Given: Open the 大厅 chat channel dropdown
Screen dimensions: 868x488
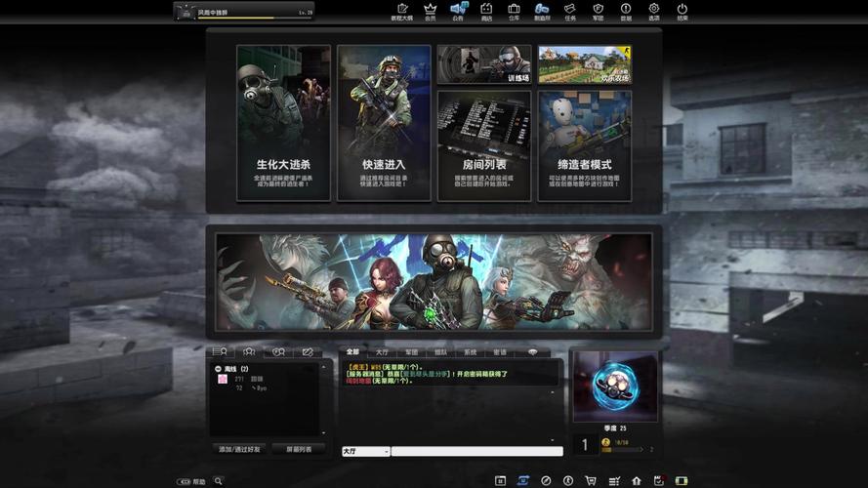Looking at the screenshot, I should coord(366,452).
